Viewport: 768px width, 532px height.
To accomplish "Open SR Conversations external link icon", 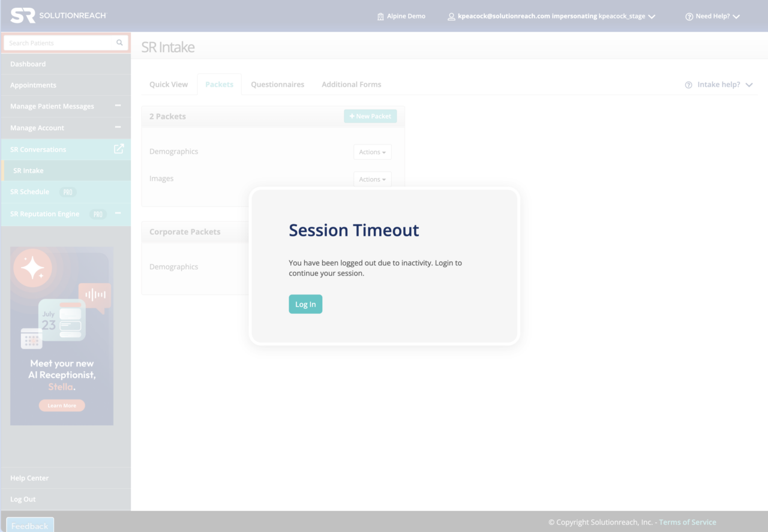I will pos(119,149).
